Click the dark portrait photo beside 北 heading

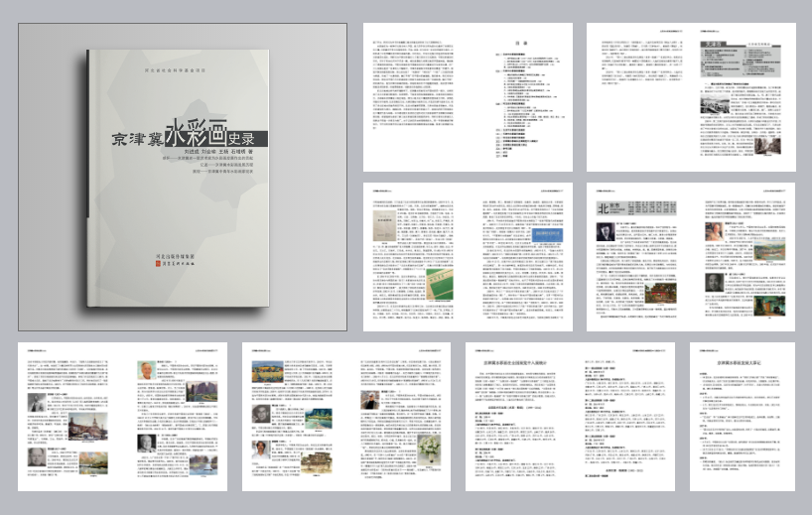pos(604,233)
